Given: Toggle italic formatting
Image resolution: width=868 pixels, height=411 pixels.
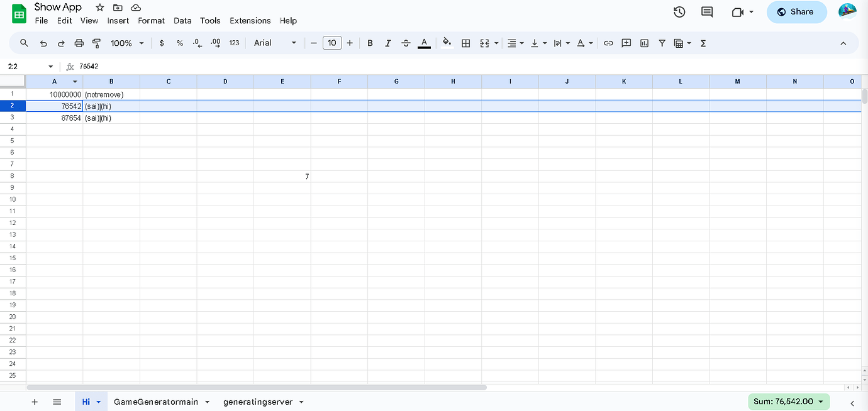Looking at the screenshot, I should pos(388,43).
